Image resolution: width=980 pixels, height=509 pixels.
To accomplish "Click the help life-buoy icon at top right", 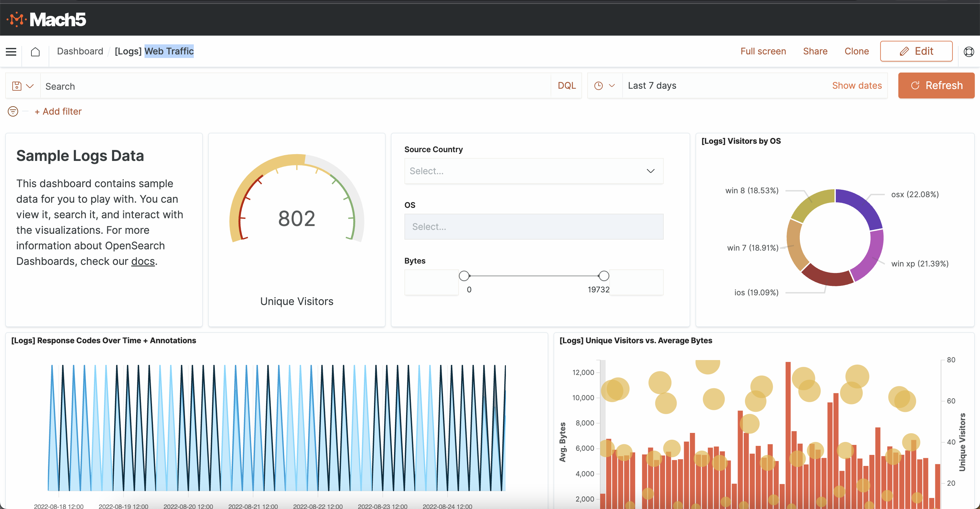I will click(x=968, y=51).
